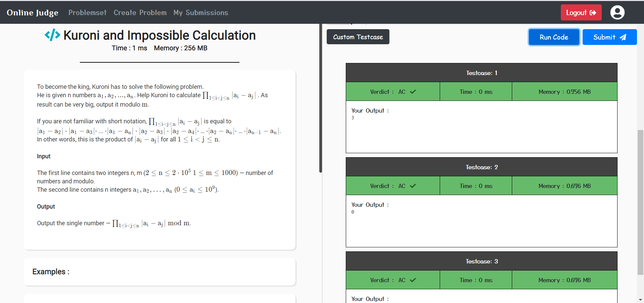Click Verdict : AC label in Testcase 1
This screenshot has width=644, height=303.
388,92
